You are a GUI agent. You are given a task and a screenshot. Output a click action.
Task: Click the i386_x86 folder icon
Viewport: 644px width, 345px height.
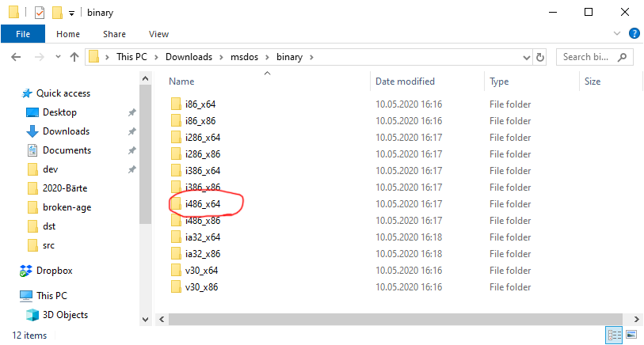pos(176,188)
